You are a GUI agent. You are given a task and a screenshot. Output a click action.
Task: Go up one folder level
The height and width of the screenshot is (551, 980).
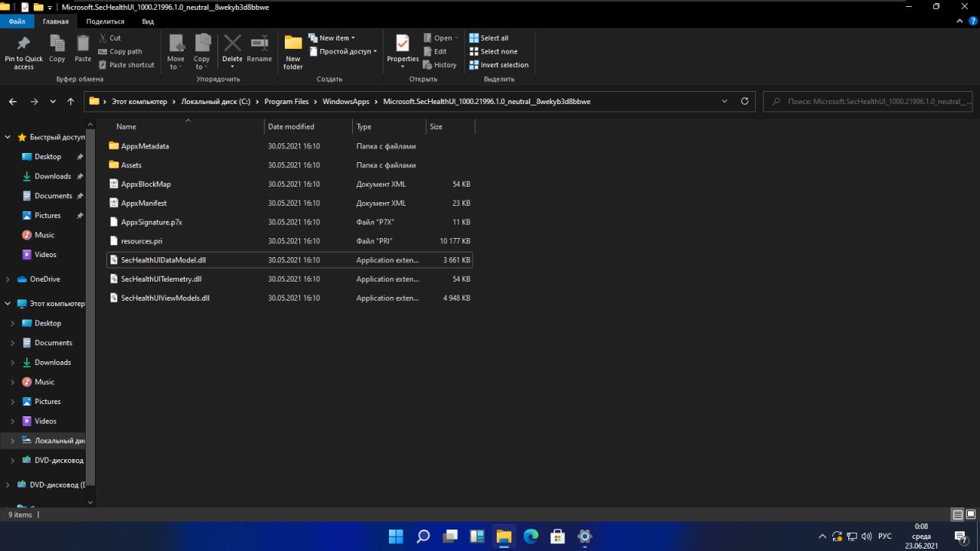pos(70,101)
